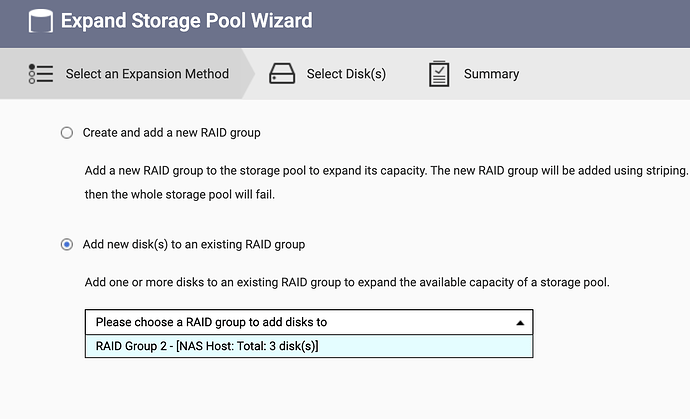Switch to the 'Select Disk(s)' step
The image size is (690, 419).
click(x=346, y=74)
